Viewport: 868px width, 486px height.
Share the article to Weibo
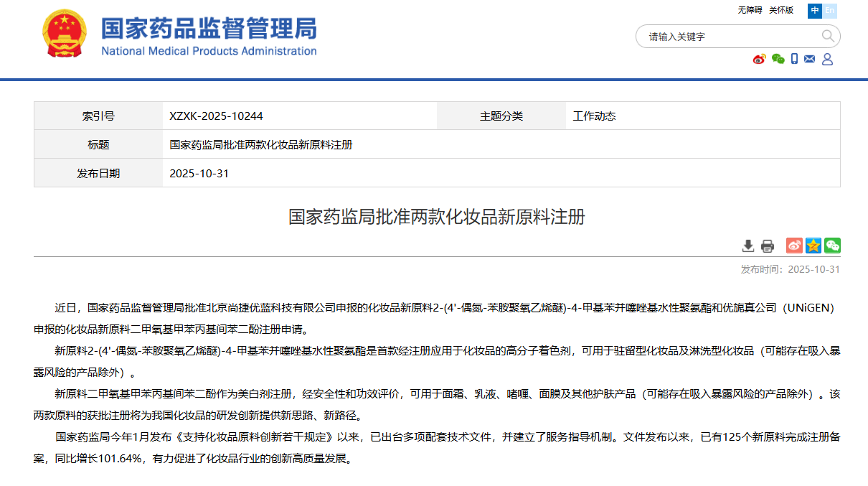pyautogui.click(x=793, y=246)
